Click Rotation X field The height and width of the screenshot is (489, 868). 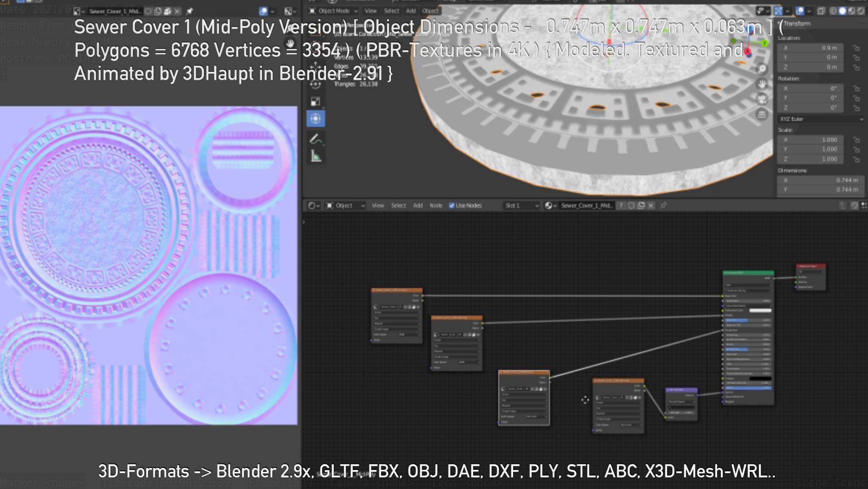(810, 88)
